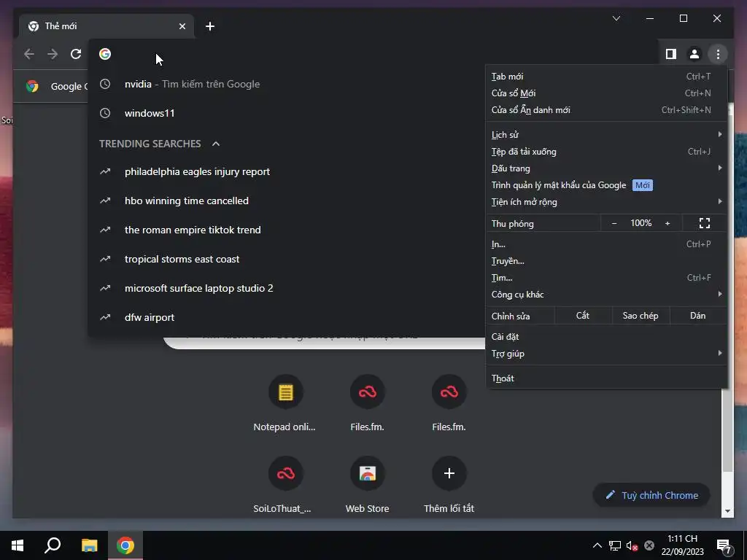Open the tab search dropdown arrow
Screen dimensions: 747x560
pos(616,18)
